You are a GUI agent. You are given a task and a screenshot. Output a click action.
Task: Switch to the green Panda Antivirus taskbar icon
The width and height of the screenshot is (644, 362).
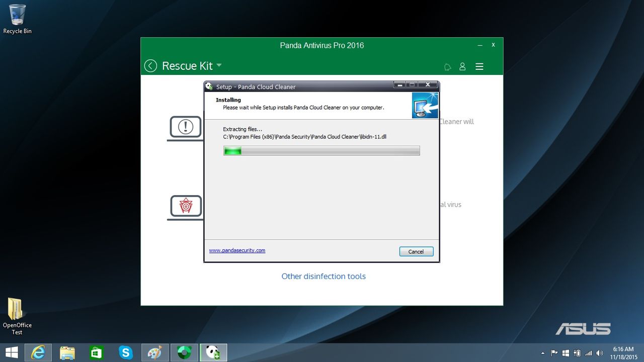[x=184, y=352]
